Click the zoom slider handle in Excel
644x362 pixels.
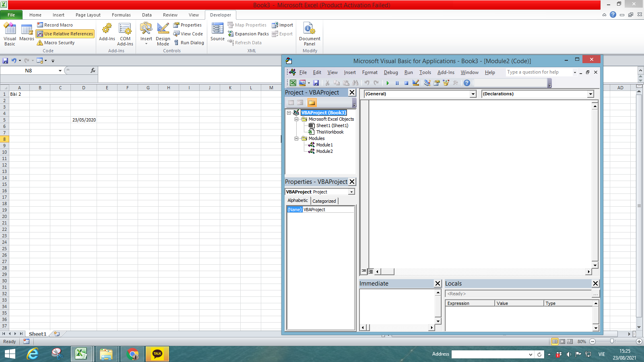(612, 341)
